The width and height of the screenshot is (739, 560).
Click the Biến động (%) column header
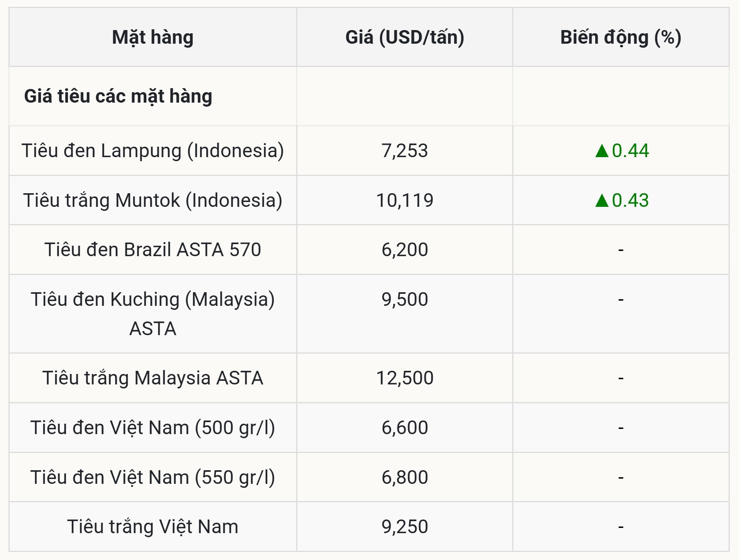621,37
